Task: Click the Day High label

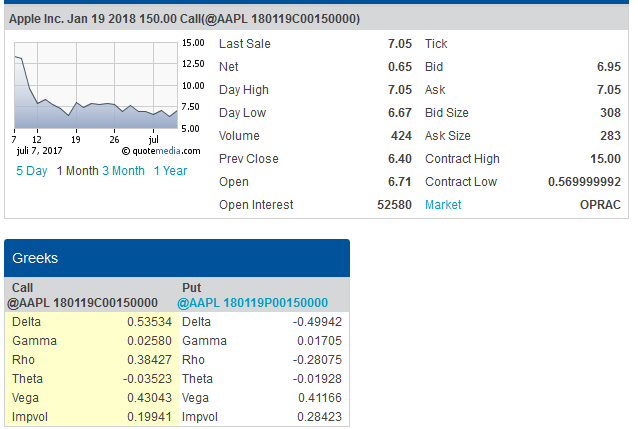Action: tap(244, 90)
